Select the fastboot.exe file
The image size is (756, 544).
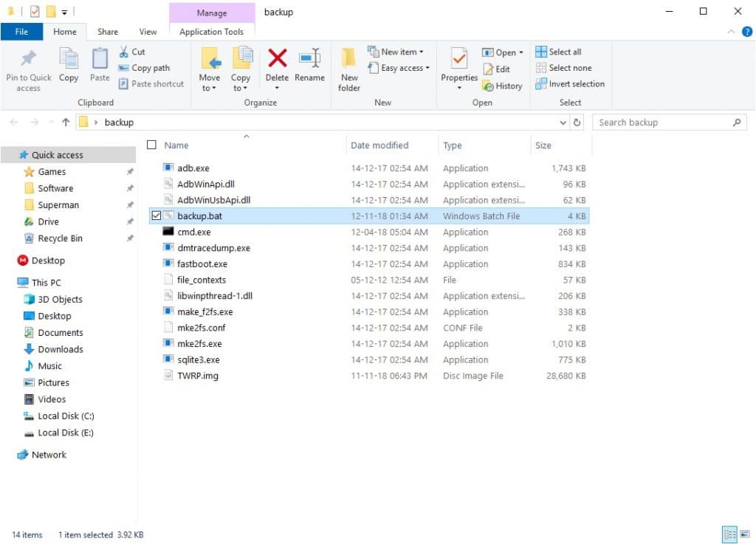click(x=369, y=264)
